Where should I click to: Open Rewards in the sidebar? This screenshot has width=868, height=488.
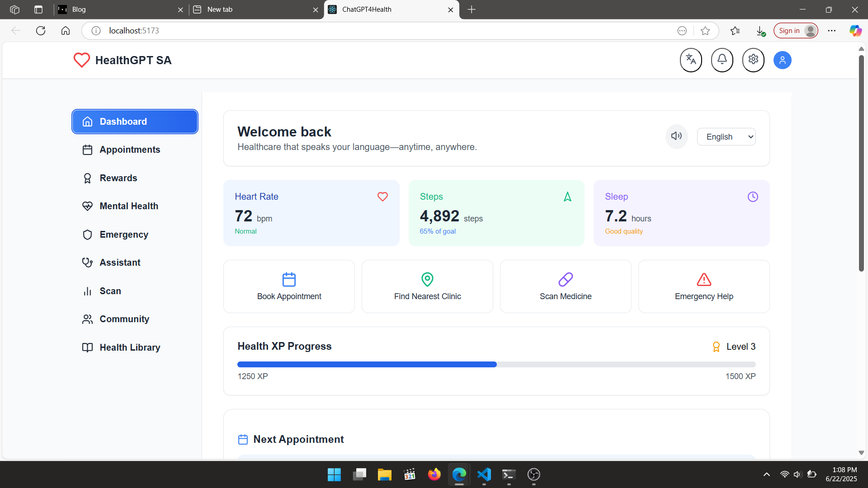[135, 178]
